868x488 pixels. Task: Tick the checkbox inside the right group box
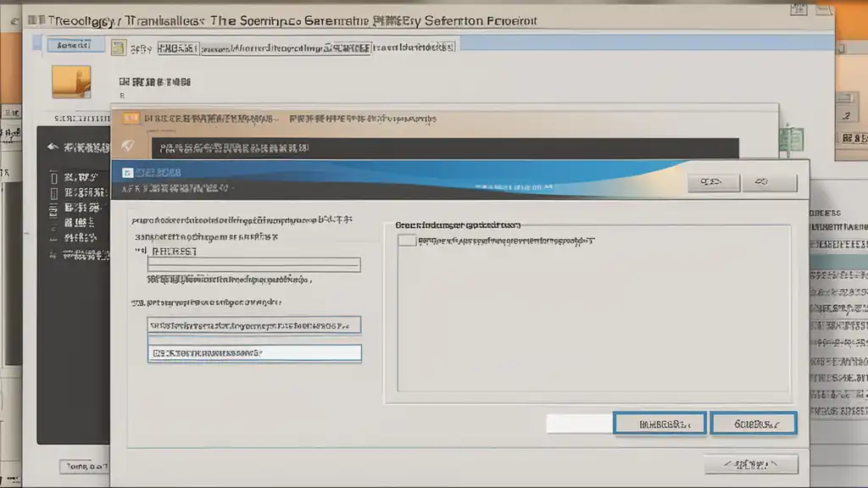click(407, 240)
